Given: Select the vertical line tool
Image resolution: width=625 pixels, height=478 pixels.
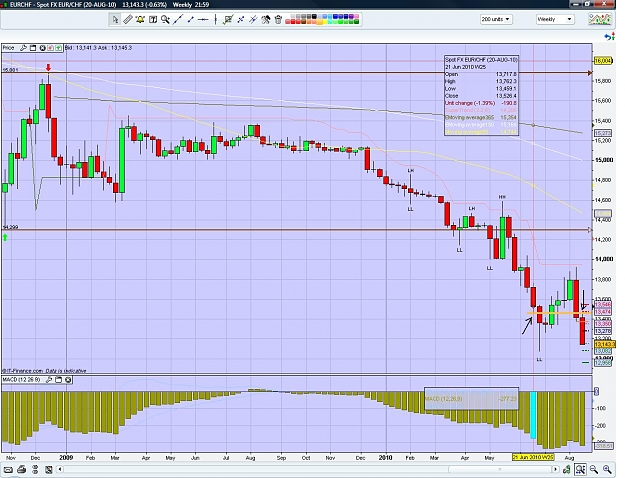Looking at the screenshot, I should pos(216,19).
